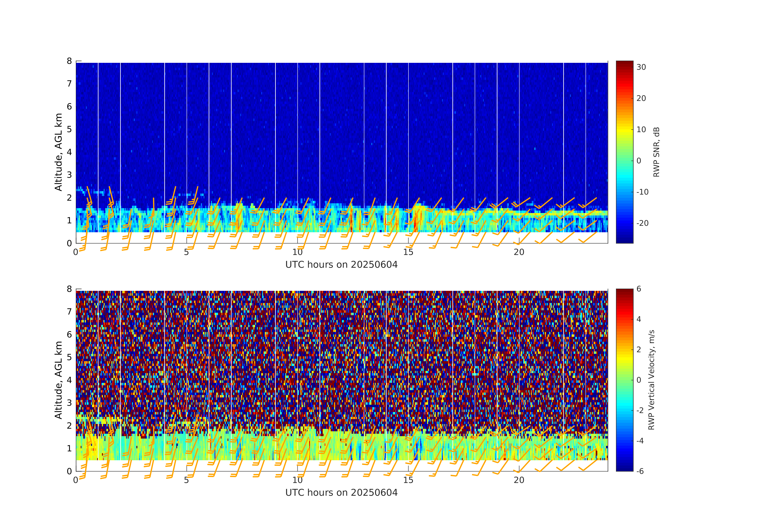Click the bottom plot's 'Altitude, AGL km' axis label
This screenshot has height=532, width=775.
pyautogui.click(x=58, y=380)
